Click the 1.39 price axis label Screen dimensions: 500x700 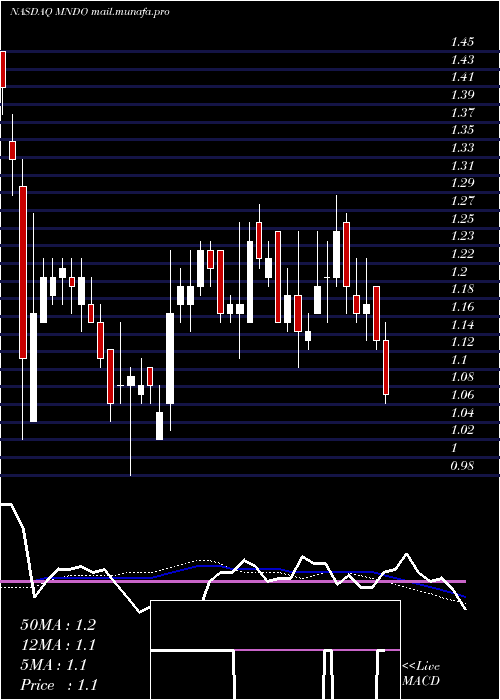(462, 95)
